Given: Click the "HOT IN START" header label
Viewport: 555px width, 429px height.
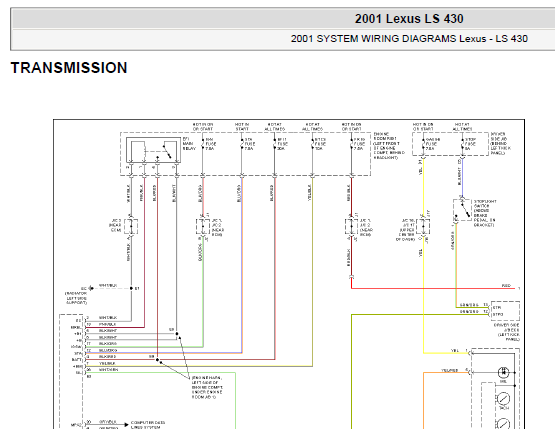Looking at the screenshot, I should [x=242, y=127].
